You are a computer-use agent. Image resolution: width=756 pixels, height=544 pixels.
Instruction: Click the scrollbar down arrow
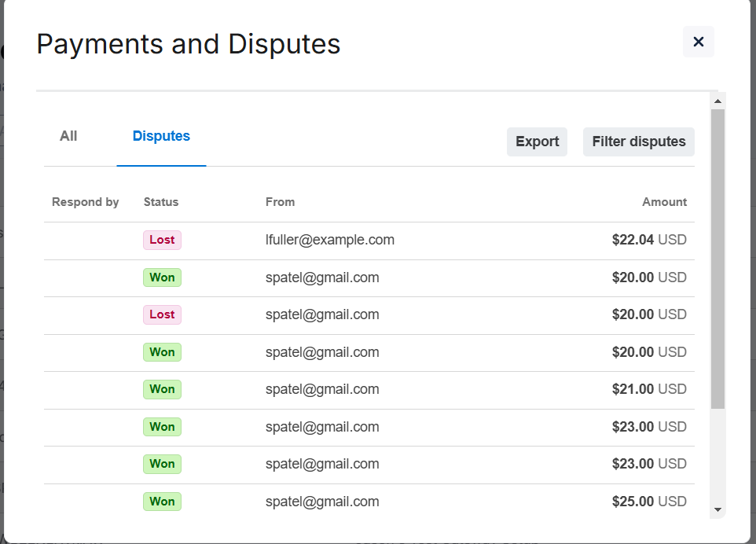[717, 509]
